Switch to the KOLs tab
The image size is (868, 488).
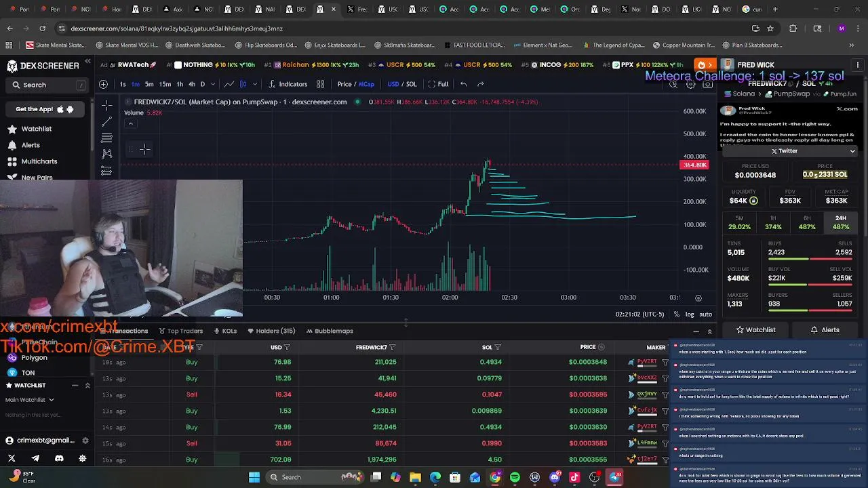tap(225, 331)
